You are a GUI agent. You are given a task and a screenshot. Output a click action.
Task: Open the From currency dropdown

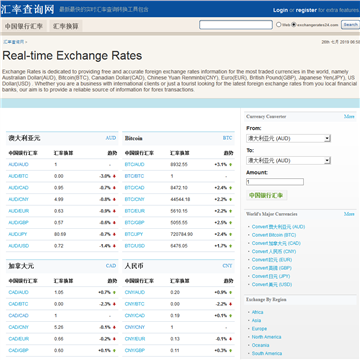(288, 138)
